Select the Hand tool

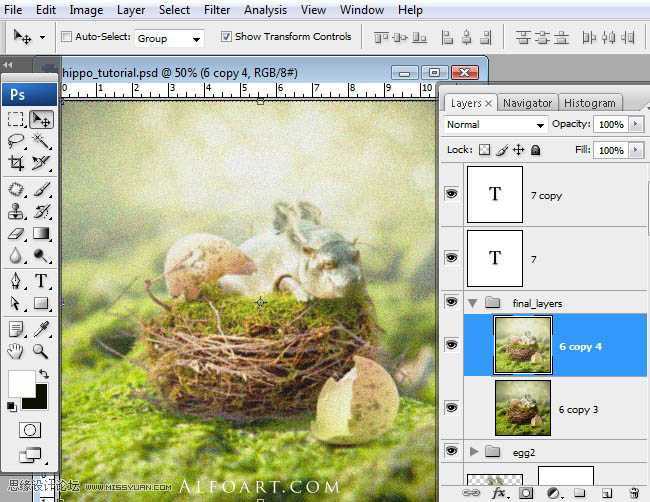tap(16, 352)
